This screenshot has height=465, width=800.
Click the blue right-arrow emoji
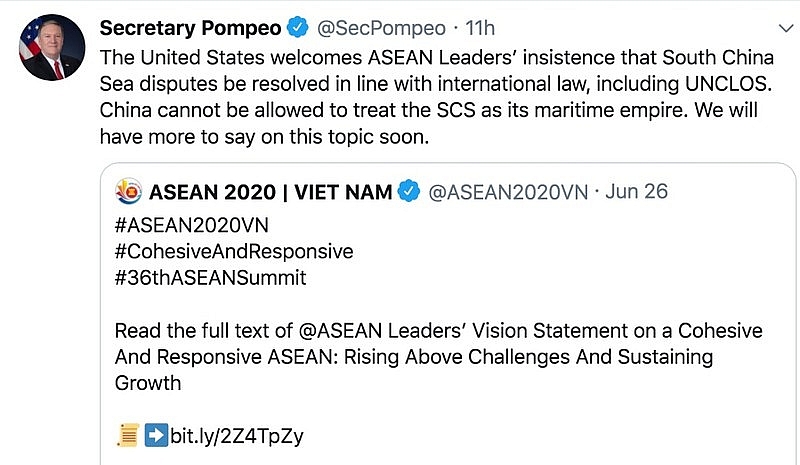pyautogui.click(x=156, y=435)
